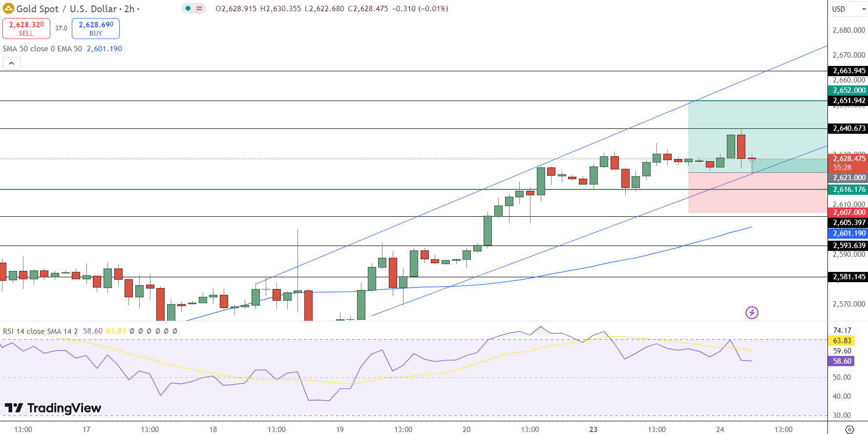Click the OHLC close value C2,628.475

coord(368,9)
